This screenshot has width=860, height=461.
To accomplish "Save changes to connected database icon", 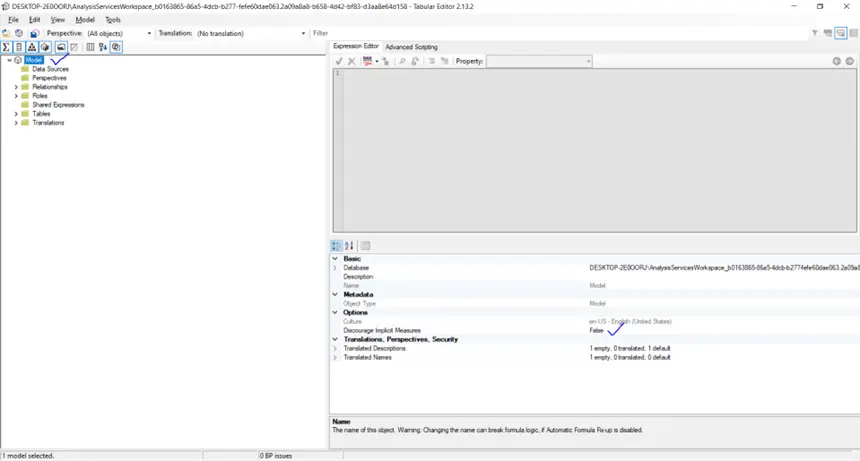I will click(34, 33).
